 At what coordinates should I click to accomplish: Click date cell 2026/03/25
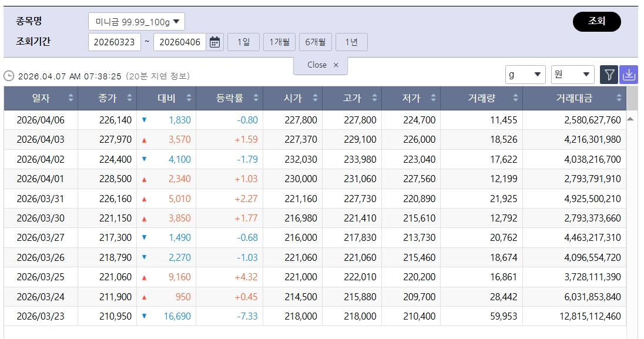[41, 277]
